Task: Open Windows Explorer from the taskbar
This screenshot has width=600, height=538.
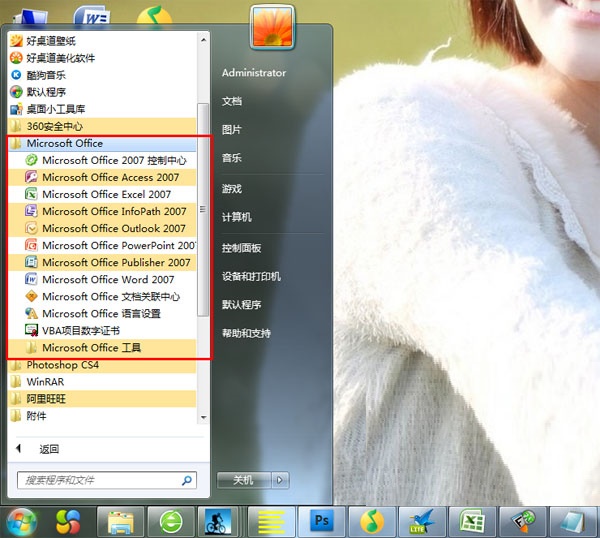Action: pyautogui.click(x=120, y=522)
